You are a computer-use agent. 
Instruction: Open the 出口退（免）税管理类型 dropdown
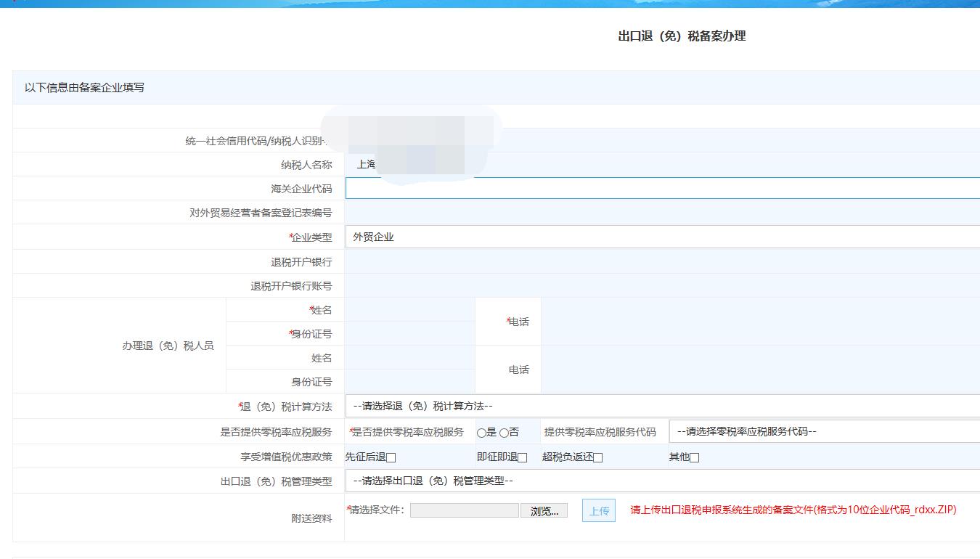pyautogui.click(x=663, y=481)
